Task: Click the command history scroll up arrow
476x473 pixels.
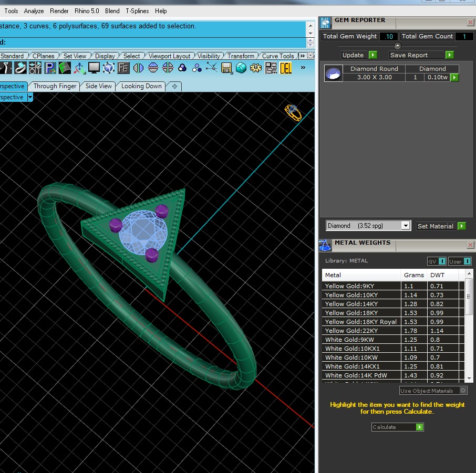Action: (x=311, y=26)
